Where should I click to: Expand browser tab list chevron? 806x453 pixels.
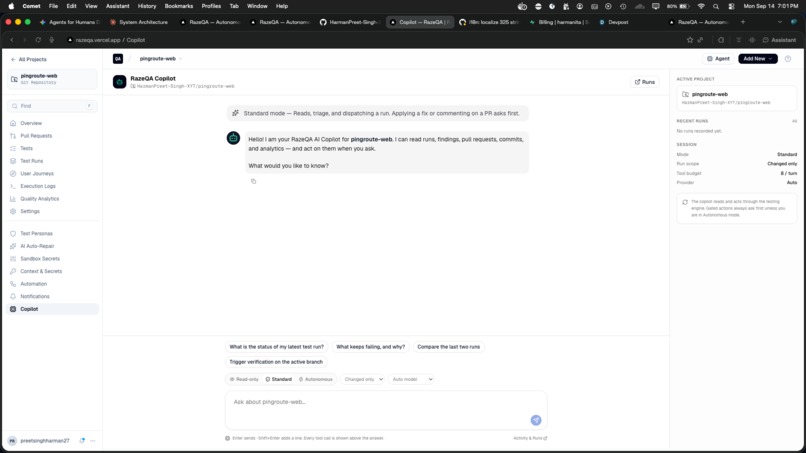click(780, 22)
